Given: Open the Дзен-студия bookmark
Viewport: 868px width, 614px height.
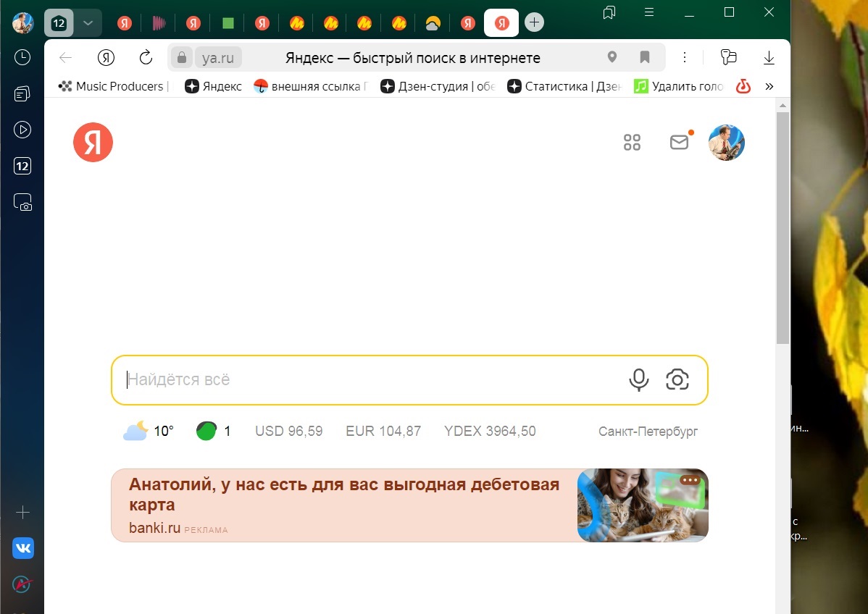Looking at the screenshot, I should (438, 86).
